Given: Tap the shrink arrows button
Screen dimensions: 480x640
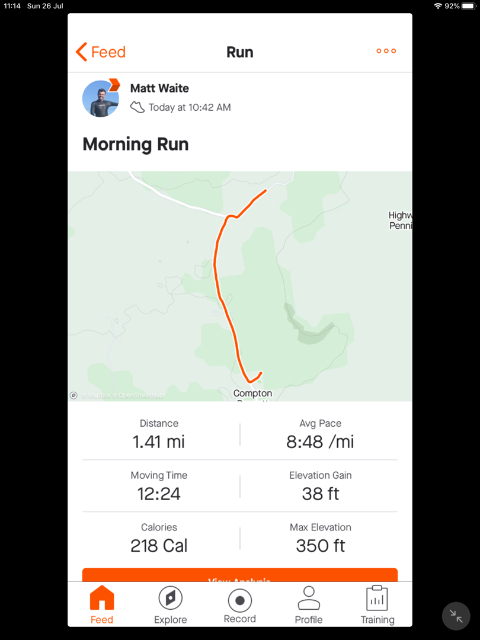Looking at the screenshot, I should point(456,616).
